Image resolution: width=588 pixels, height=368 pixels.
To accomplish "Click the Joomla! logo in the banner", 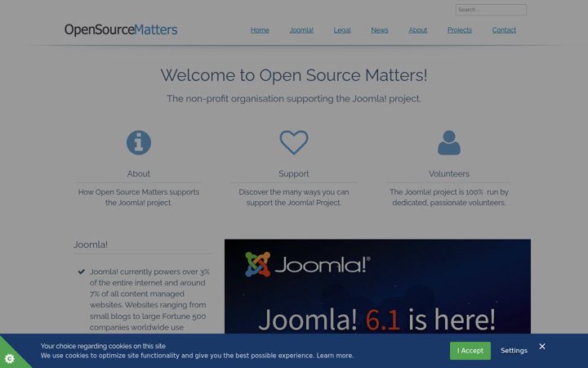I will click(308, 264).
